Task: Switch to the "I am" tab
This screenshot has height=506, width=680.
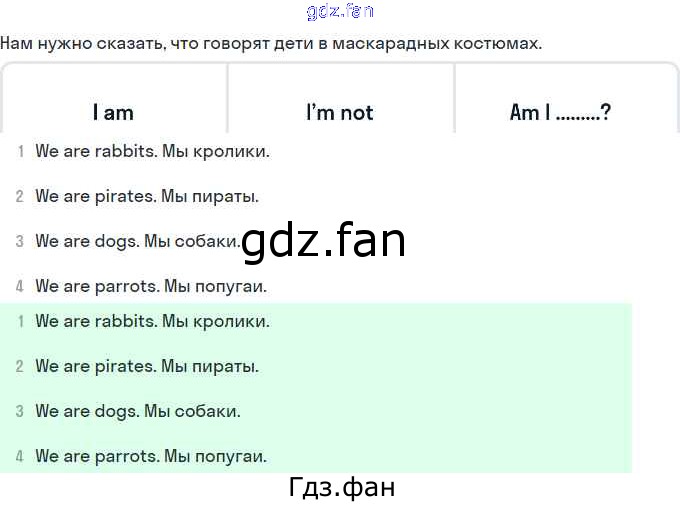Action: (113, 112)
